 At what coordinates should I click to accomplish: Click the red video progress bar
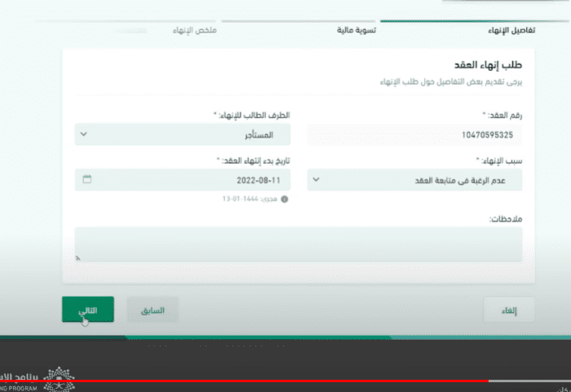244,381
